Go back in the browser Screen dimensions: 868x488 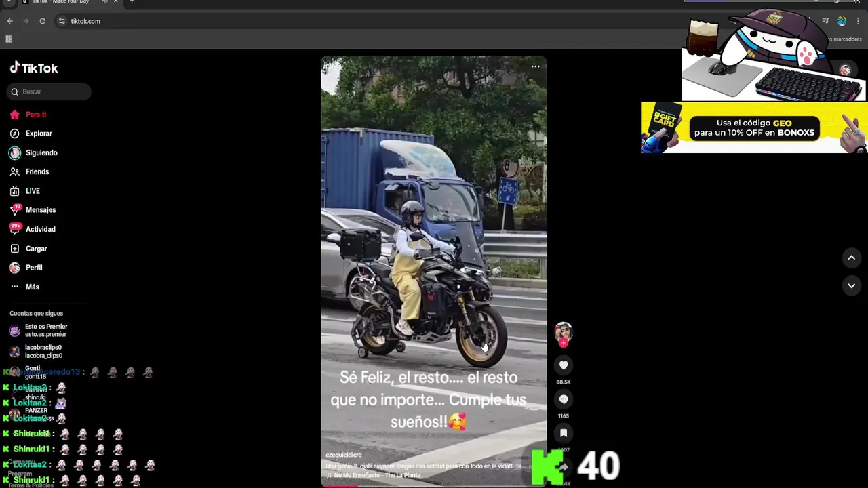(x=9, y=21)
